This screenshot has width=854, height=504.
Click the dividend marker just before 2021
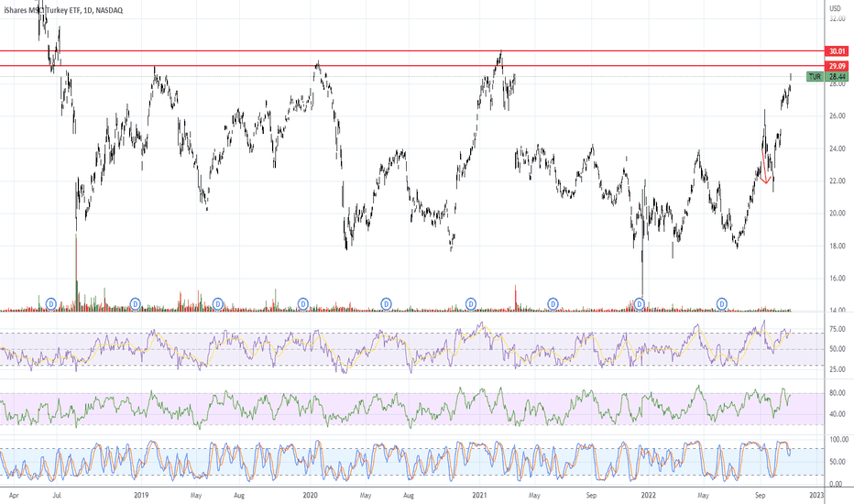click(x=471, y=303)
